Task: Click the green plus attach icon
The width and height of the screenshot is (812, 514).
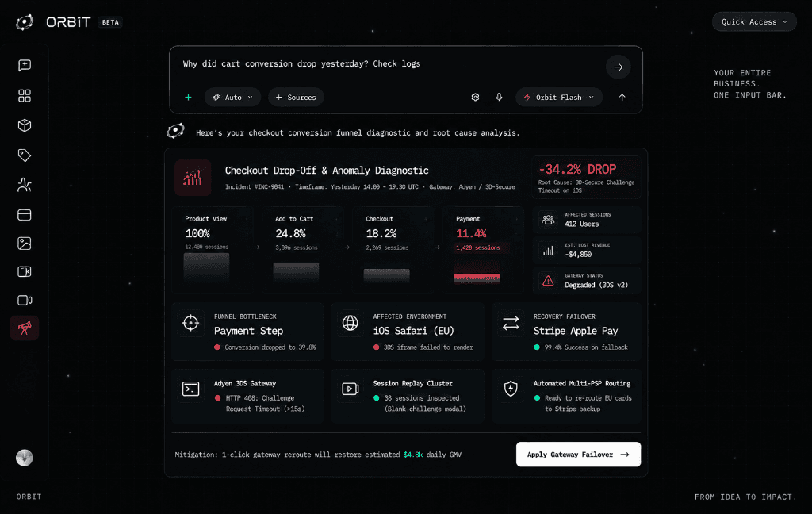Action: pos(189,97)
